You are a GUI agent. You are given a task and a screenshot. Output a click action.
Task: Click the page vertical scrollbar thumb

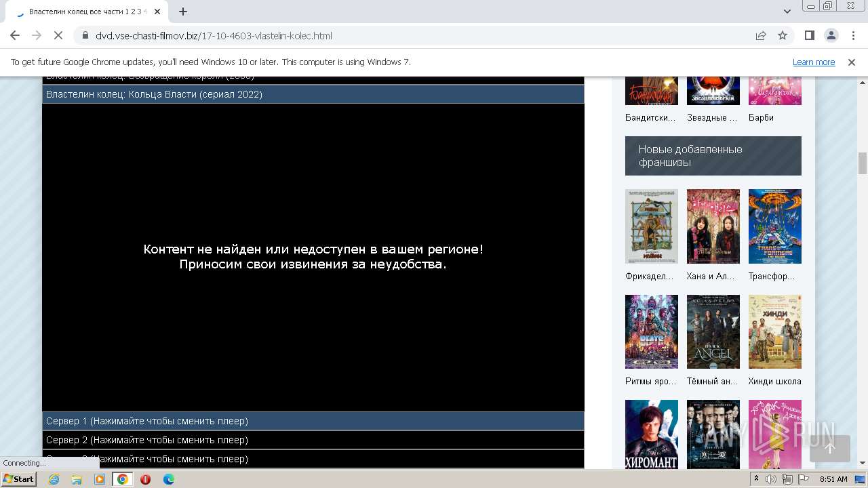pos(863,163)
